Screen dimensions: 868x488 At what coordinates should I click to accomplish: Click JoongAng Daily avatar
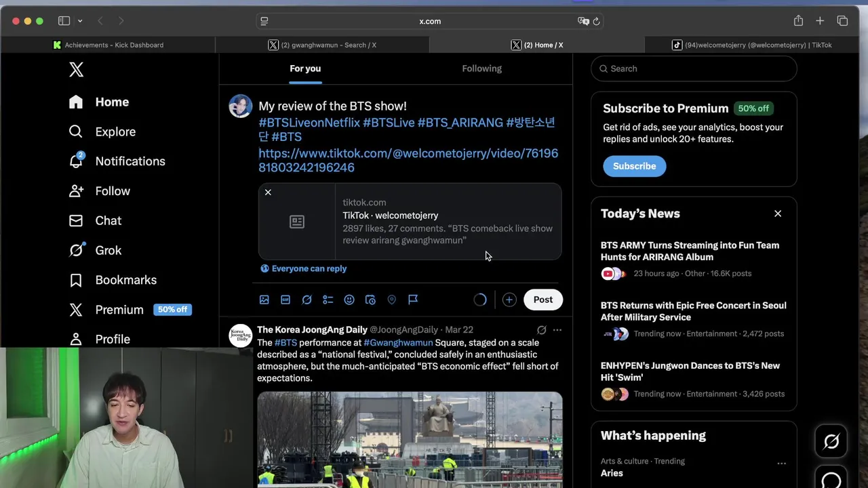[x=240, y=335]
